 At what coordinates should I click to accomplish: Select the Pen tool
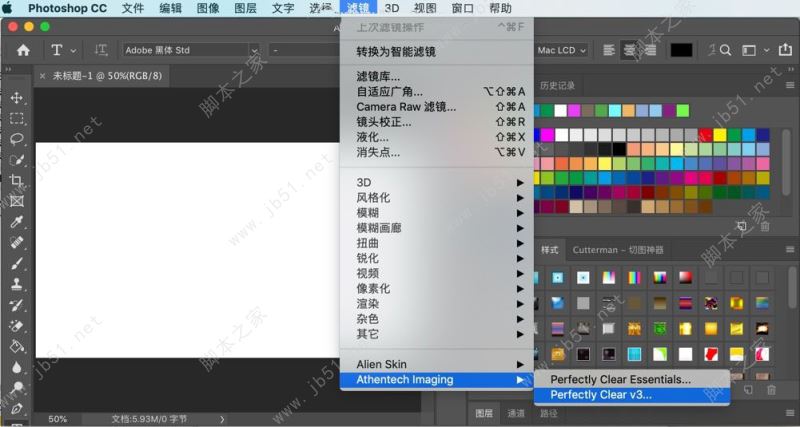[16, 409]
